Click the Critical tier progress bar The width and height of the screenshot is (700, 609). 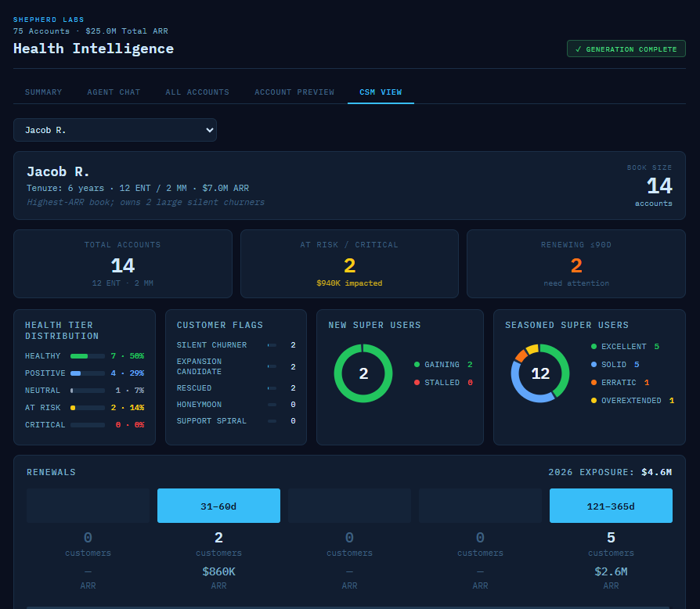point(88,425)
